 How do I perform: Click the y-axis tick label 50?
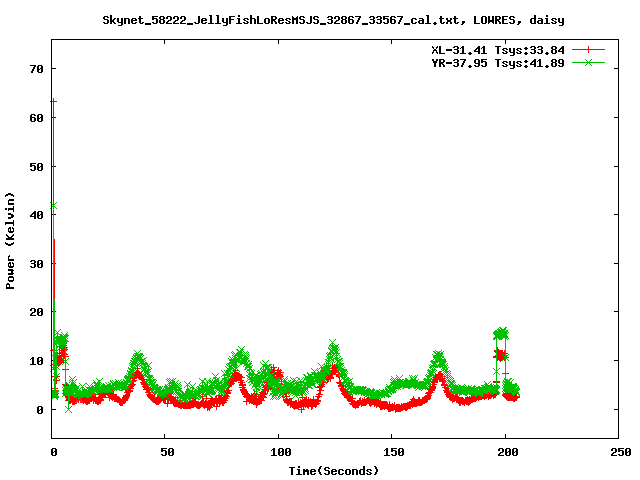tap(36, 167)
